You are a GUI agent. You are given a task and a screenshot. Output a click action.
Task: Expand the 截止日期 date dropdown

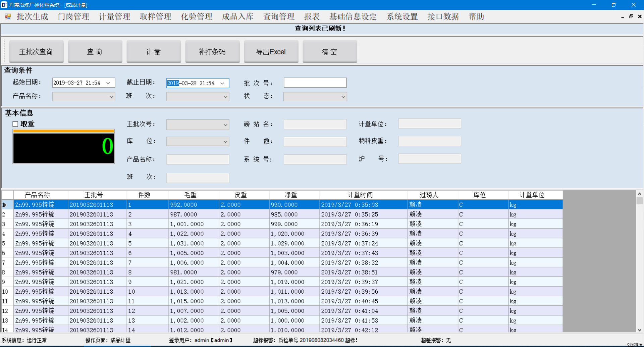coord(222,83)
